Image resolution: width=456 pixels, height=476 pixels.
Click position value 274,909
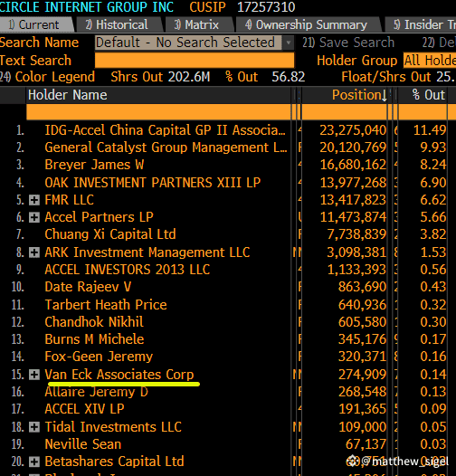point(362,375)
